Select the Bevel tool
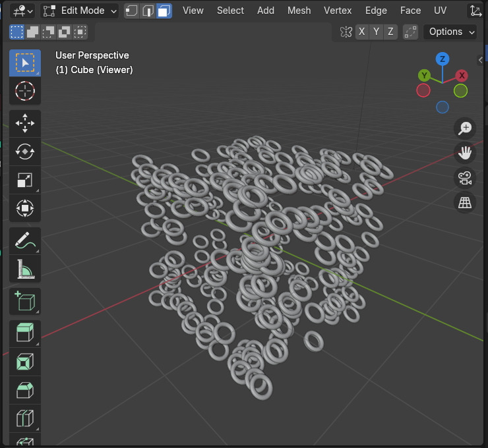Screen dimensions: 488x448 [25, 390]
